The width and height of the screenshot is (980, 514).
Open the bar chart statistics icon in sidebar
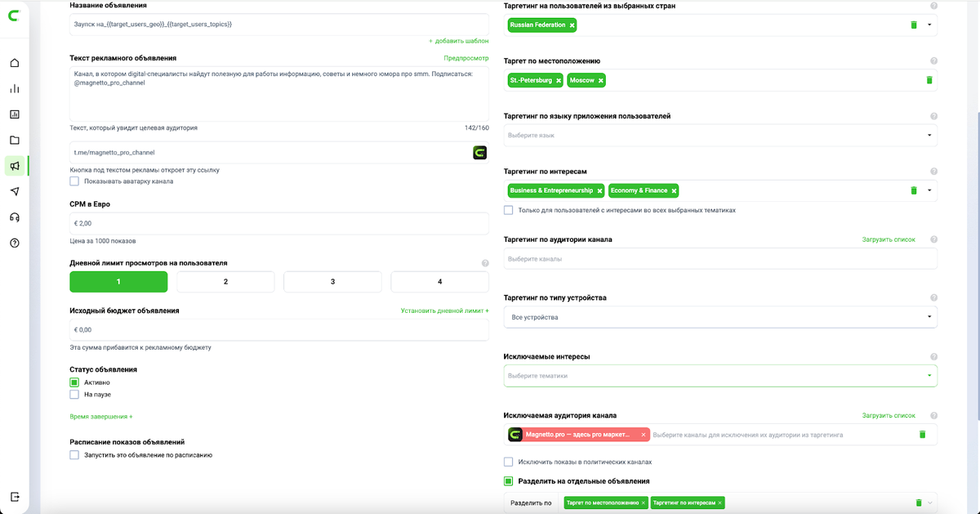(x=15, y=88)
